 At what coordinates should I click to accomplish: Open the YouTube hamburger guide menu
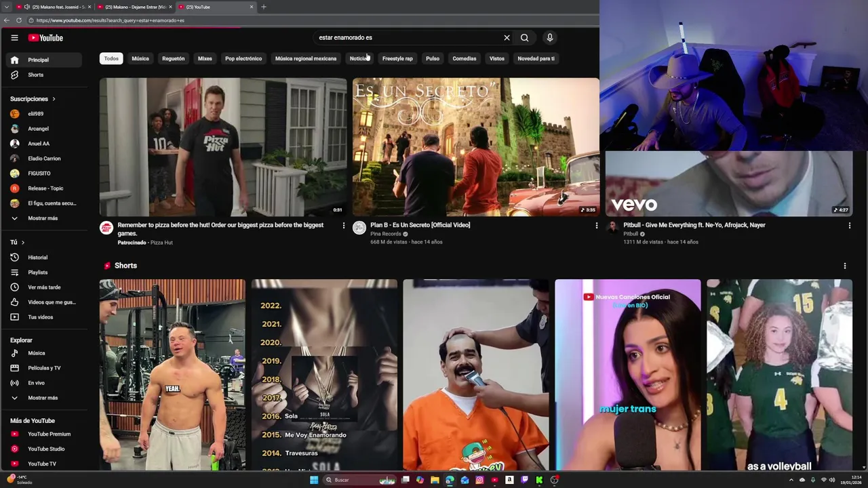[14, 38]
